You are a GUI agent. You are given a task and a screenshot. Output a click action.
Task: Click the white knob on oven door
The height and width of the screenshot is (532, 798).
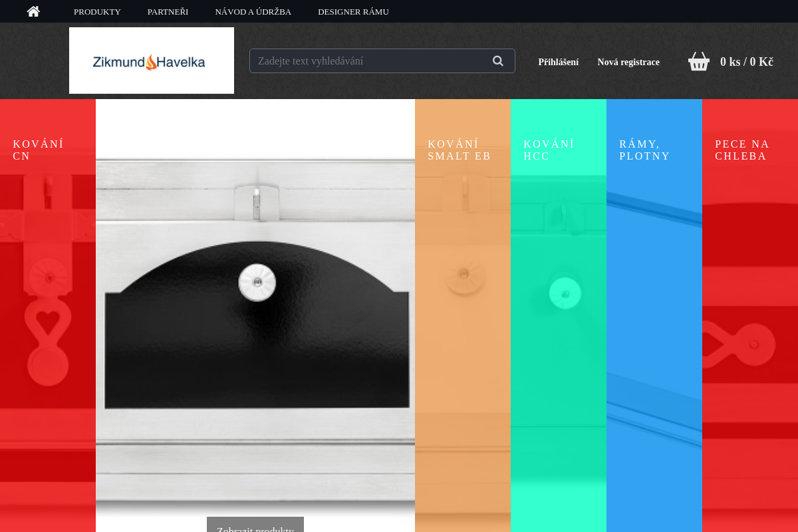257,282
